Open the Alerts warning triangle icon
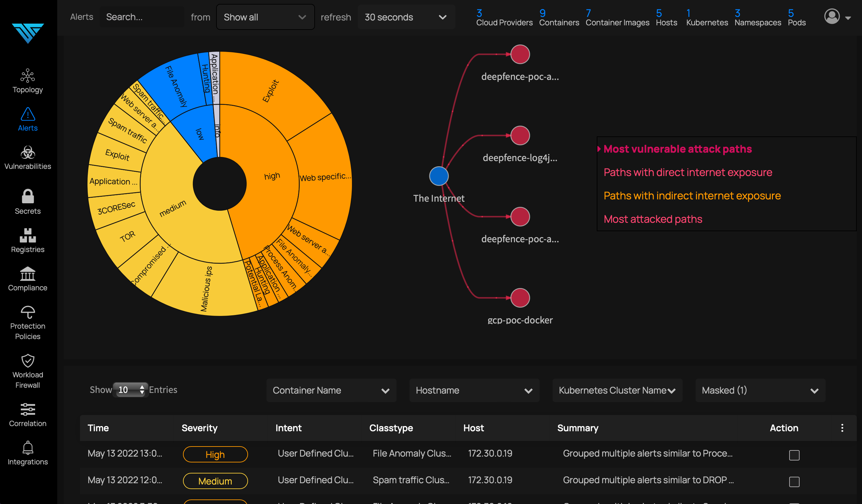The height and width of the screenshot is (504, 862). tap(28, 114)
